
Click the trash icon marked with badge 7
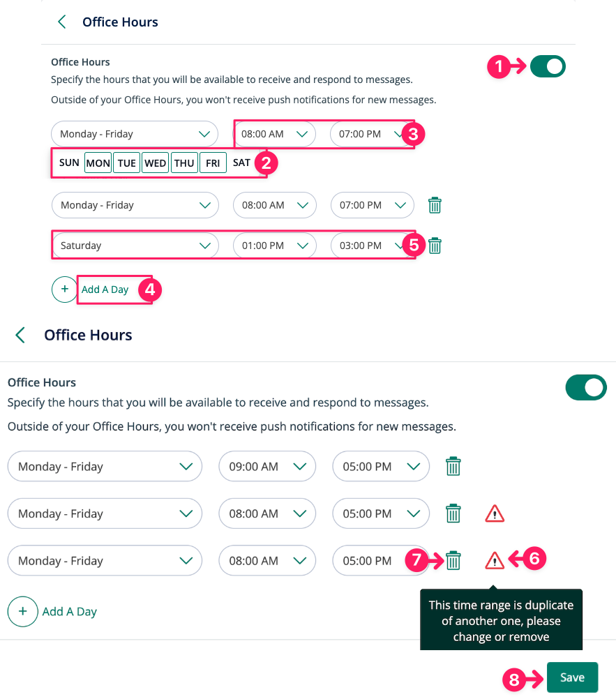(453, 560)
